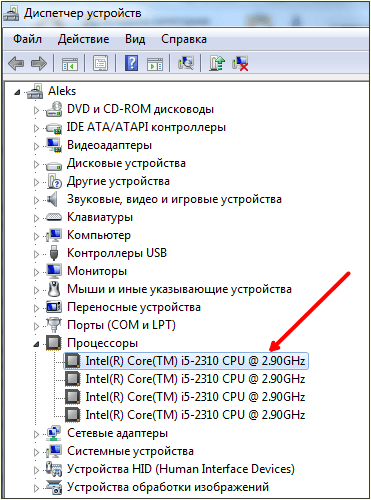Click the USB plug icon for Контроллеры USB
Image resolution: width=371 pixels, height=500 pixels.
click(54, 253)
